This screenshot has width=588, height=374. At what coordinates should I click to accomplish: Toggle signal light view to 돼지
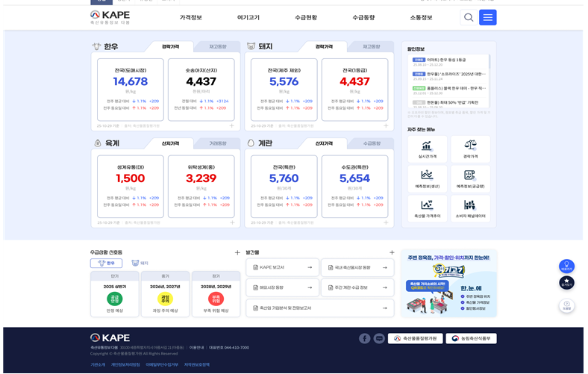(x=140, y=264)
